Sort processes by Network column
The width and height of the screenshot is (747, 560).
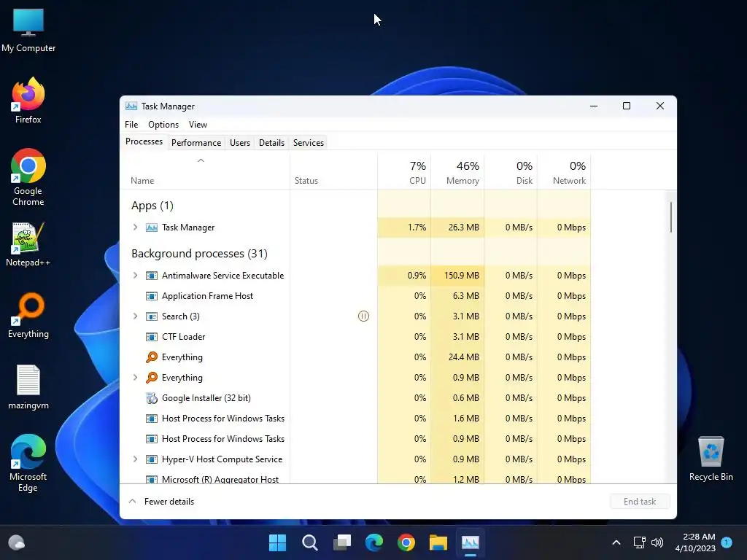click(x=564, y=171)
